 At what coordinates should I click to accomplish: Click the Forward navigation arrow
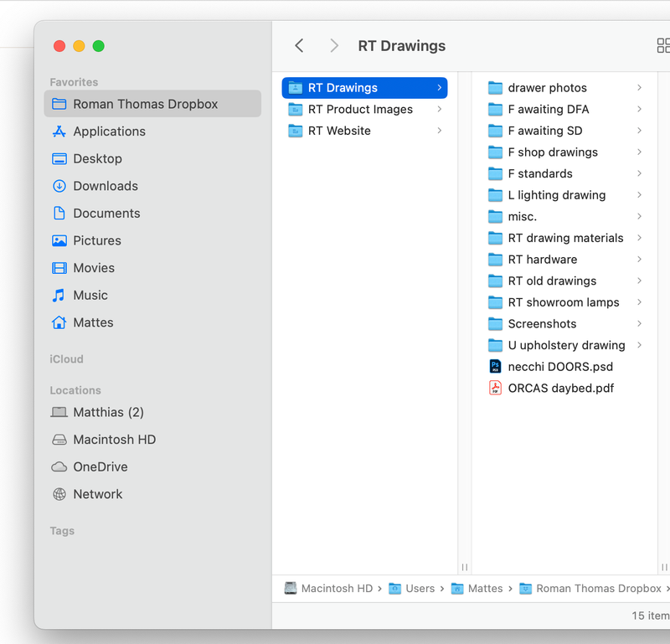(x=334, y=46)
